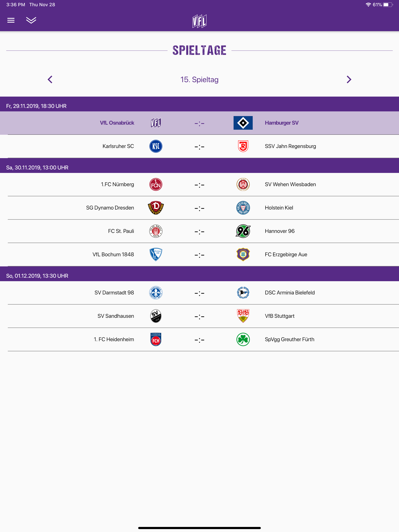Select the SpVgg Greuther Fürth clover badge
Screen dimensions: 399x532
pyautogui.click(x=243, y=340)
